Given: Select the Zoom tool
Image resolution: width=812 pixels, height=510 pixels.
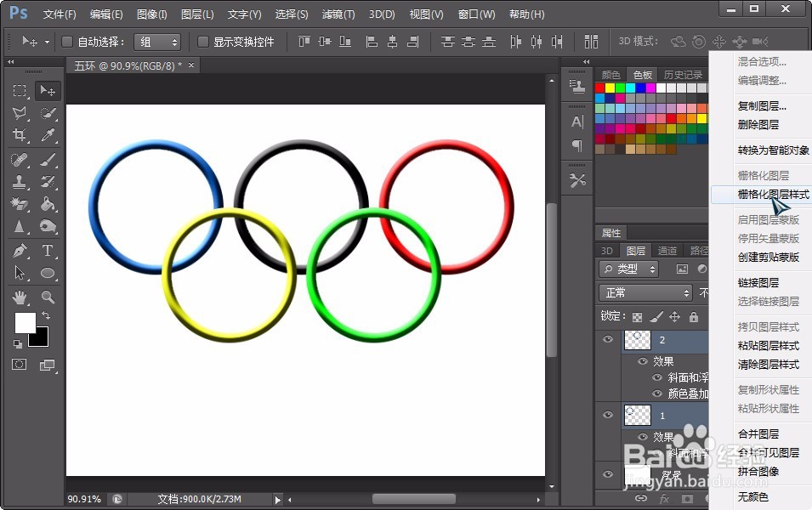Looking at the screenshot, I should 48,297.
